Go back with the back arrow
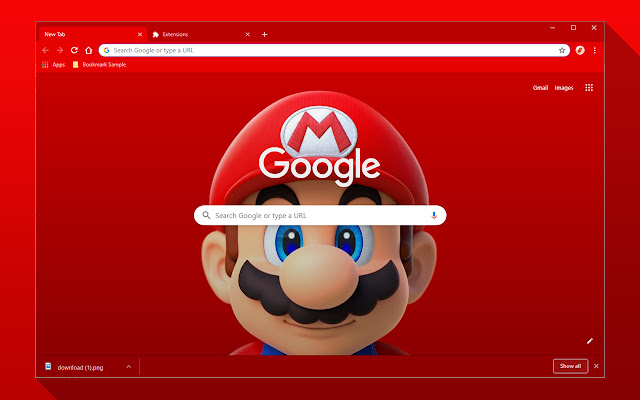Image resolution: width=640 pixels, height=400 pixels. click(x=45, y=50)
